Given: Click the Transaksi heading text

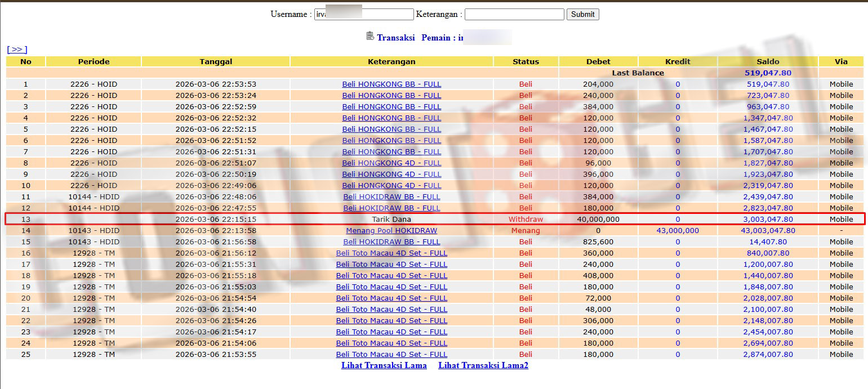Looking at the screenshot, I should point(395,38).
